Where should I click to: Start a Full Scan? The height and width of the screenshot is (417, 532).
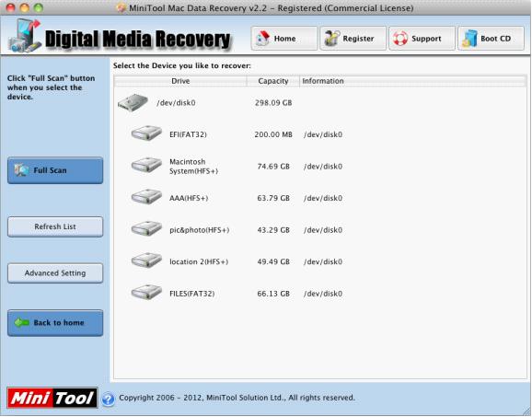(55, 170)
